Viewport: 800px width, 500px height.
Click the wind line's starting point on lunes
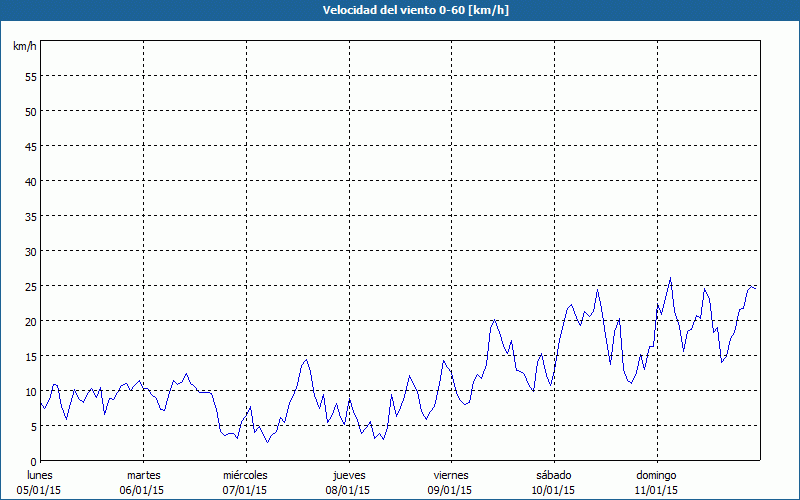tap(41, 402)
